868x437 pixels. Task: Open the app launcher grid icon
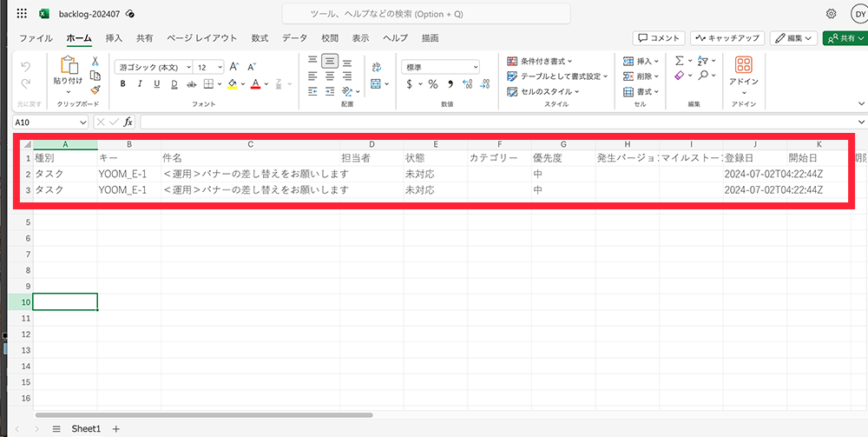click(22, 14)
